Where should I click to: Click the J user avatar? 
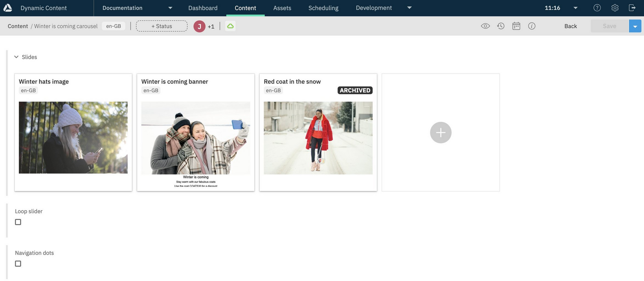199,26
